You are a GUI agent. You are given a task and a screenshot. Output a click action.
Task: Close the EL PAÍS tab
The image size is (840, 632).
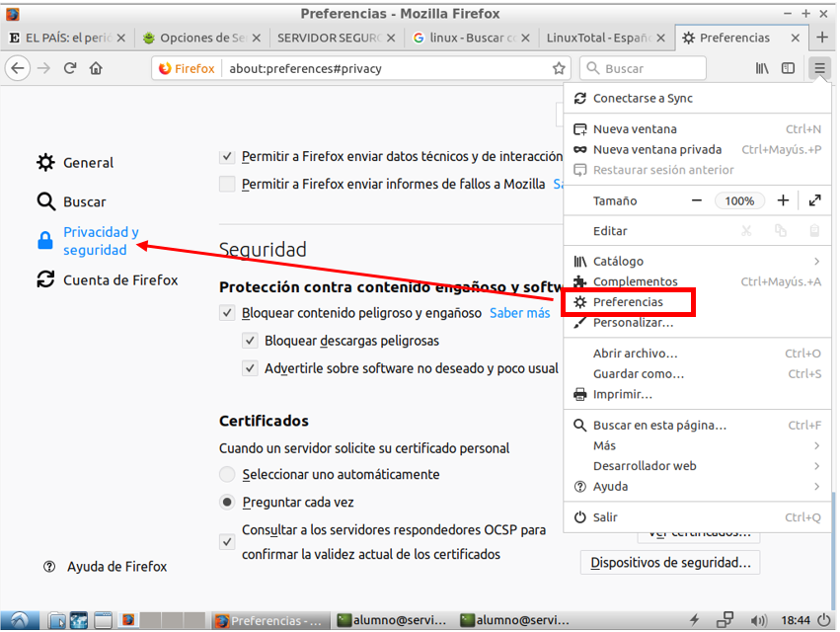pos(121,39)
